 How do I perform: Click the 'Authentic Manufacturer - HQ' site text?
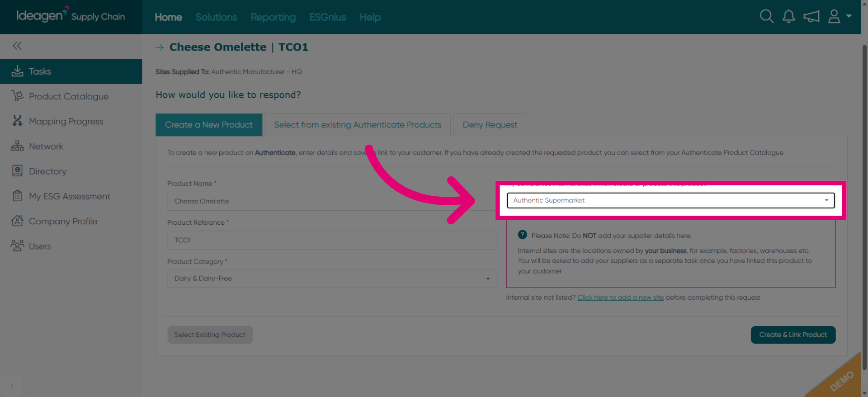[256, 72]
